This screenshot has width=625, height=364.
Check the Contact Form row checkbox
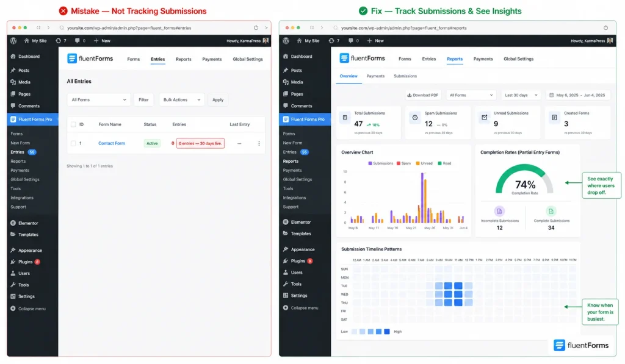[x=73, y=143]
